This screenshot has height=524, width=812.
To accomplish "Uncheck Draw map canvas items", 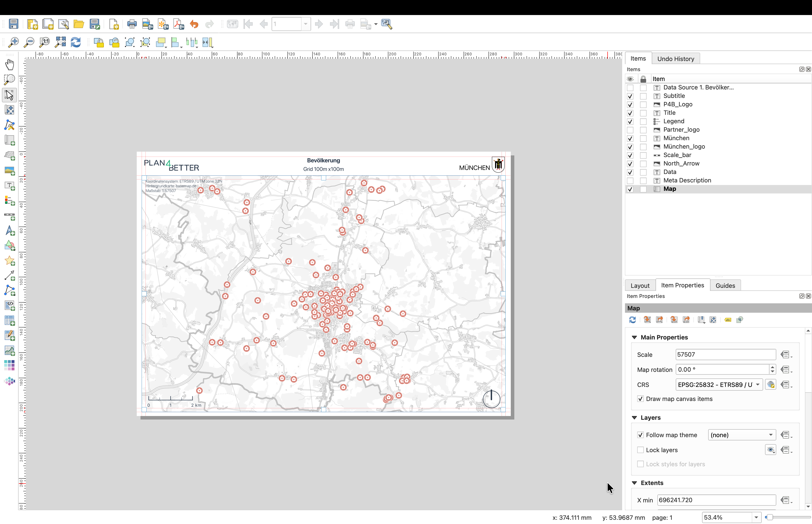I will (x=640, y=399).
